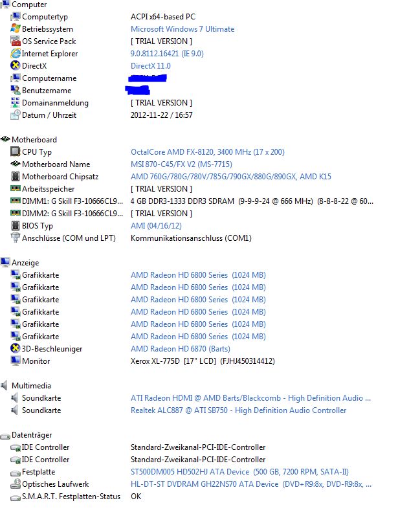Image resolution: width=420 pixels, height=514 pixels.
Task: Select the Computer section header
Action: (29, 5)
